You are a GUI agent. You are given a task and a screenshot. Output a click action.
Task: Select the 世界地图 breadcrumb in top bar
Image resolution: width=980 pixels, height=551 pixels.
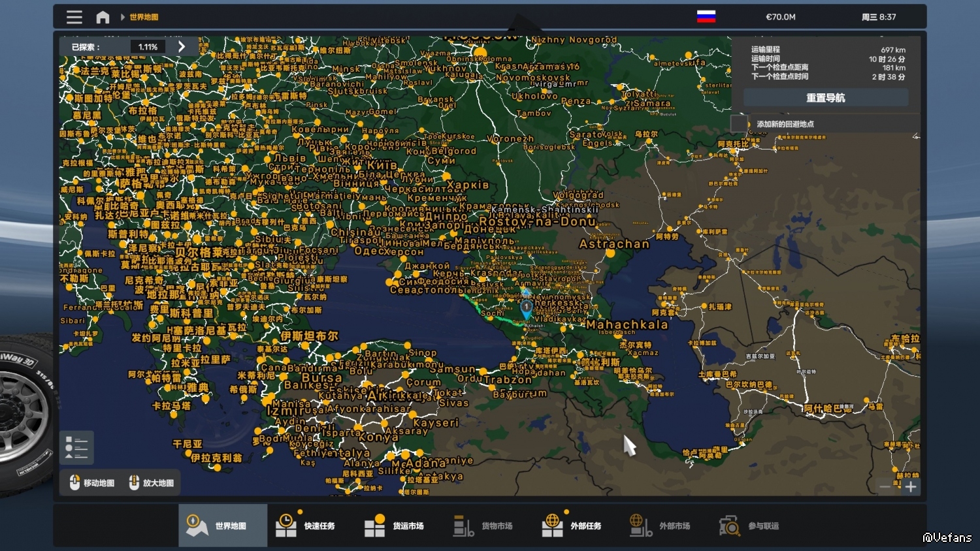click(x=144, y=17)
